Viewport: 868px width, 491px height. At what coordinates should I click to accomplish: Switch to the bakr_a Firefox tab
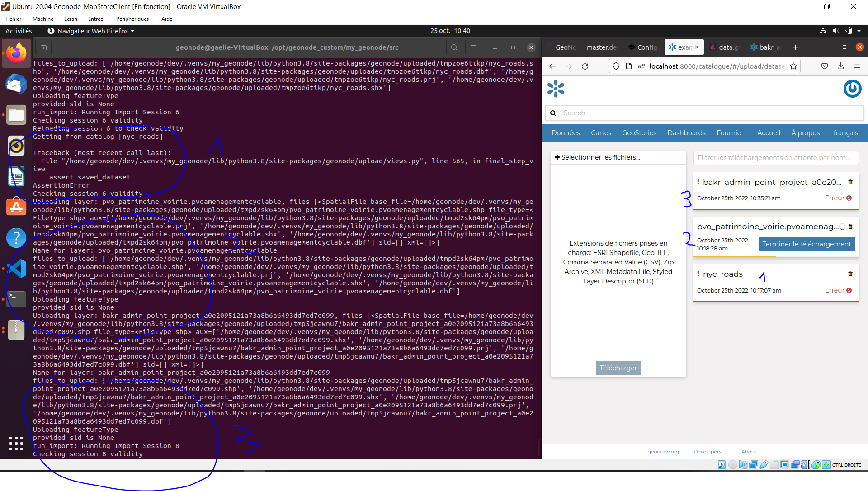coord(766,47)
